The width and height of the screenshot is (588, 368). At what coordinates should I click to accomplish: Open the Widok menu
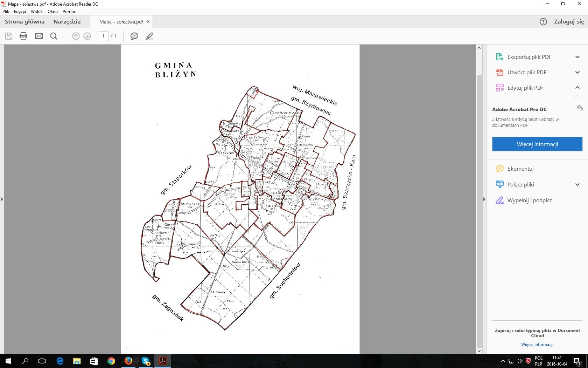coord(37,12)
